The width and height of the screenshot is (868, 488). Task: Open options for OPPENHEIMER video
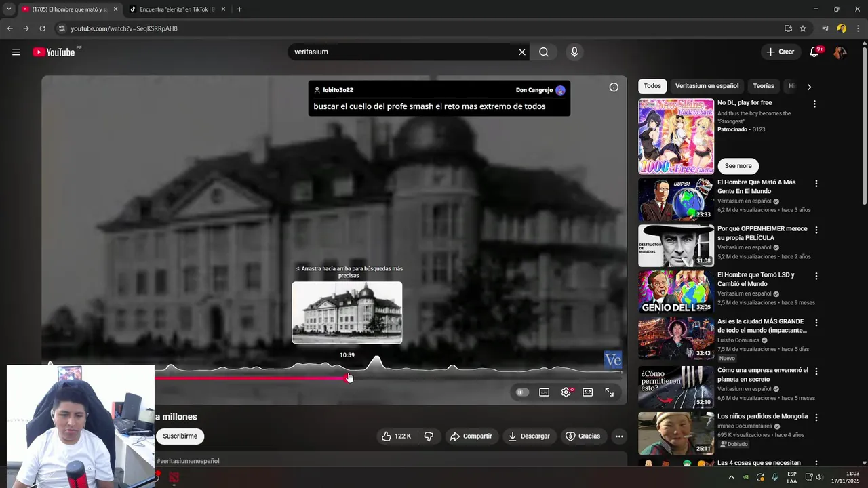(x=816, y=230)
